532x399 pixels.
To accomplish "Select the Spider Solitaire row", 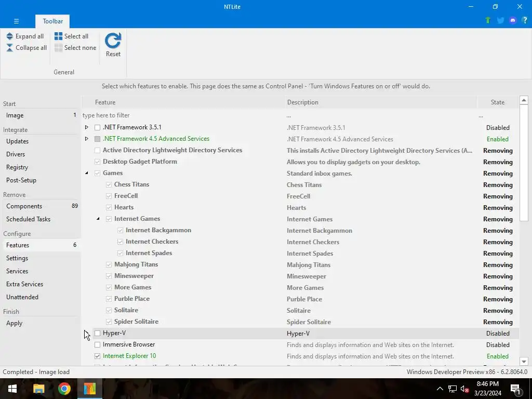I will tap(300, 322).
